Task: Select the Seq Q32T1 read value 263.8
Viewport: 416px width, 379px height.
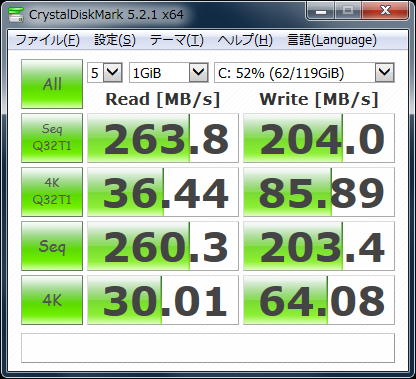Action: pyautogui.click(x=163, y=138)
